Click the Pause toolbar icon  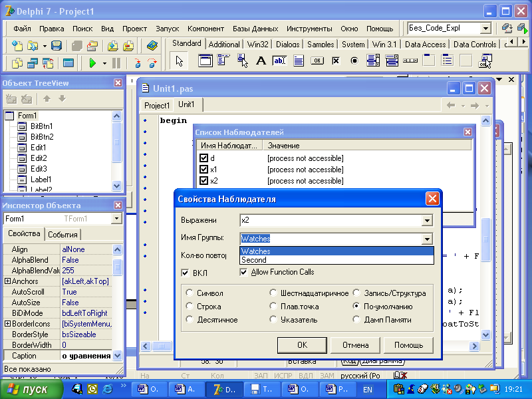116,63
